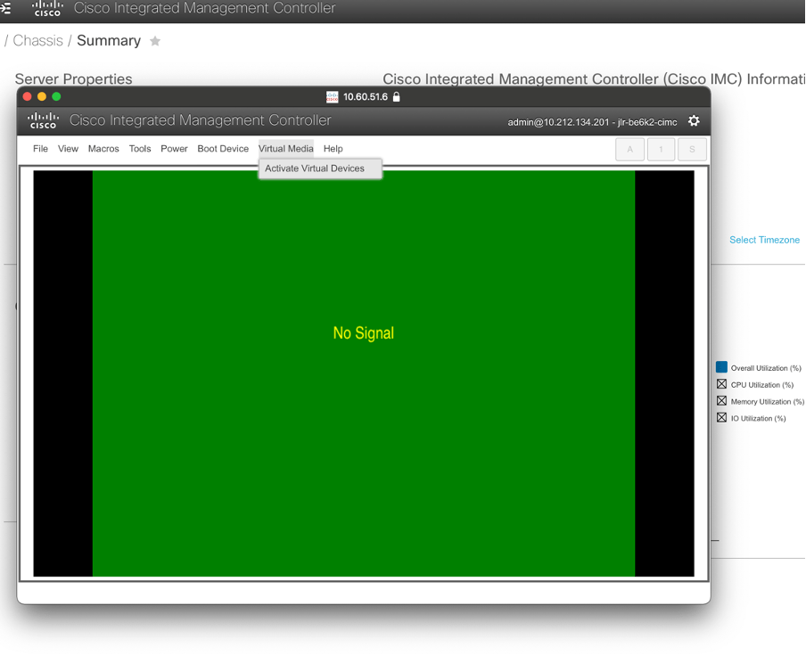The height and width of the screenshot is (672, 806).
Task: Open the Macros menu
Action: 103,149
